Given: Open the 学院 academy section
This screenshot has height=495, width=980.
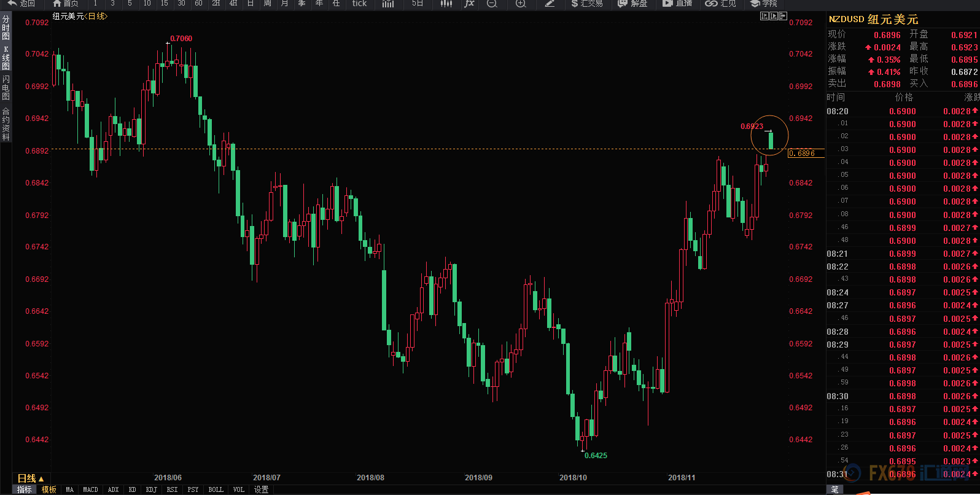Looking at the screenshot, I should (764, 4).
